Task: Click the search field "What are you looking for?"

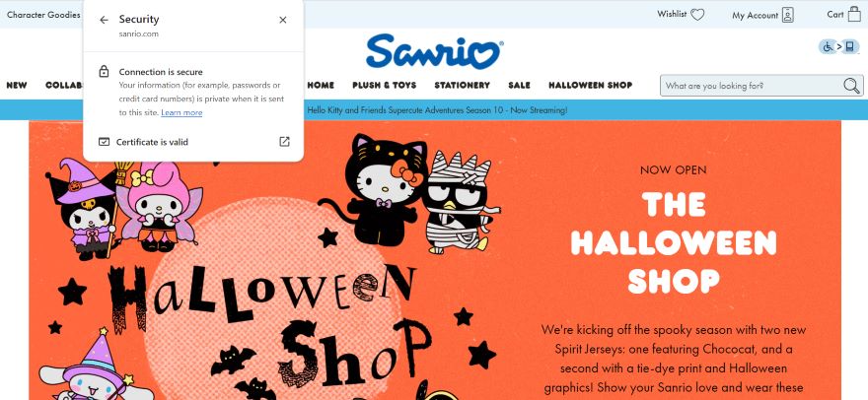Action: (752, 86)
